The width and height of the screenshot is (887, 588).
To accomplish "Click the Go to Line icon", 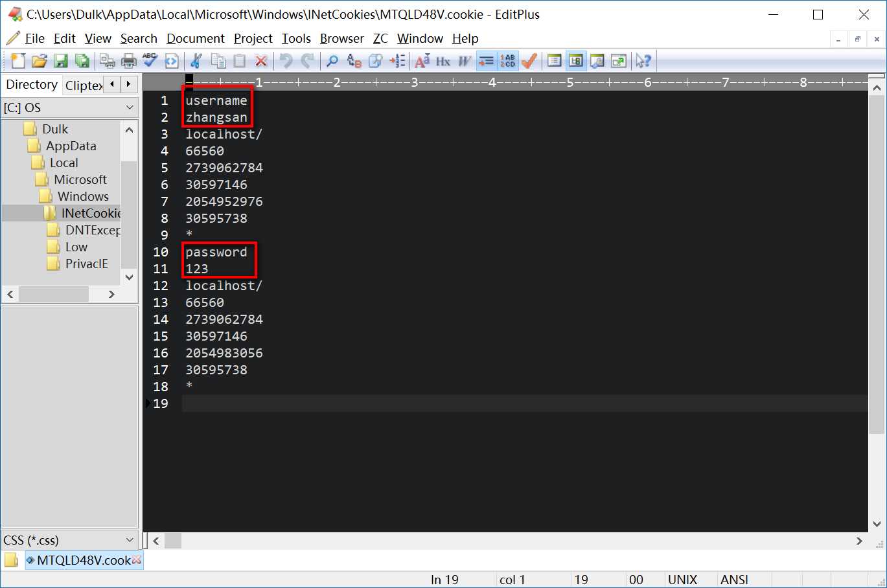I will tap(397, 61).
